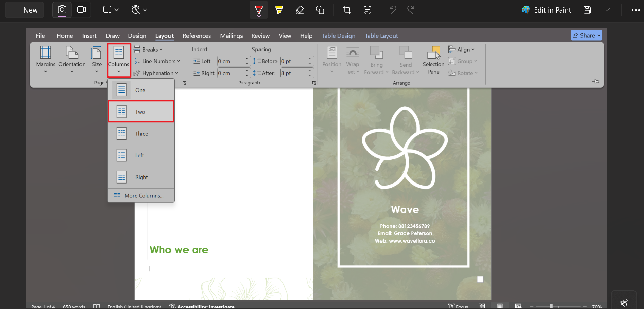Click the text actions icon in the toolbar
This screenshot has width=644, height=309.
tap(367, 10)
